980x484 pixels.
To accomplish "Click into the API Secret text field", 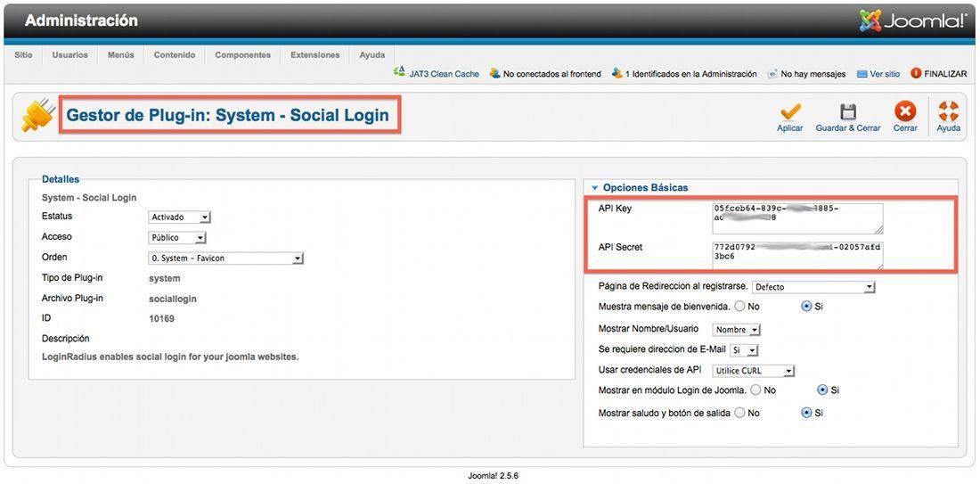I will tap(797, 256).
